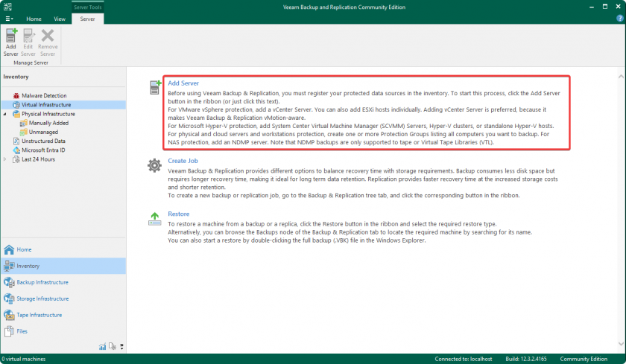This screenshot has width=626, height=364.
Task: Select Unstructured Data in the inventory tree
Action: pos(43,141)
